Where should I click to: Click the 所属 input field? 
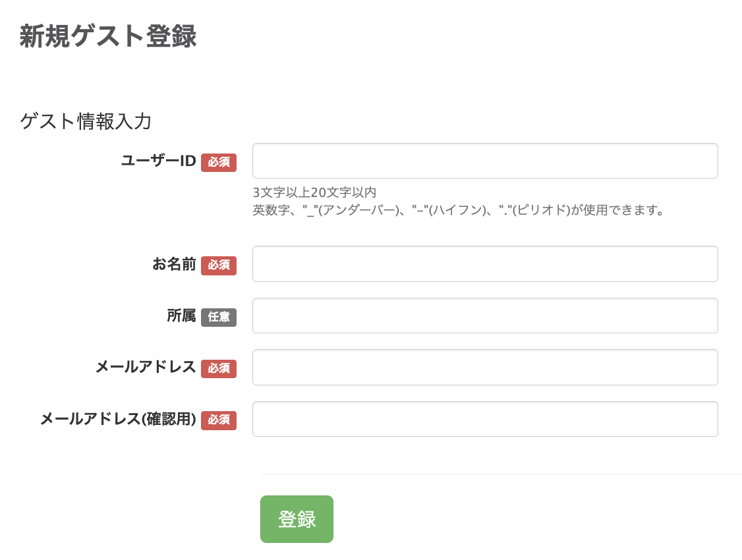(x=485, y=316)
